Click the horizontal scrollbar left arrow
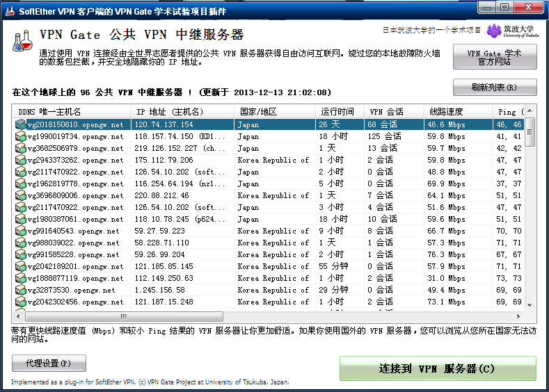The height and width of the screenshot is (392, 549). coord(18,316)
